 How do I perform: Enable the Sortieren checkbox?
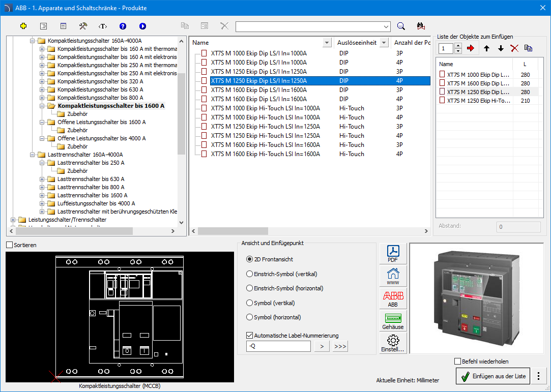10,245
